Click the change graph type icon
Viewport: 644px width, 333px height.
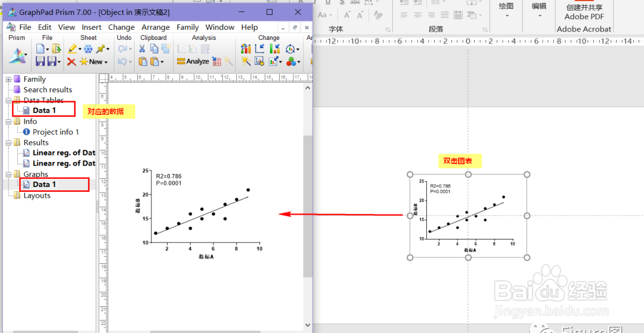click(x=246, y=49)
